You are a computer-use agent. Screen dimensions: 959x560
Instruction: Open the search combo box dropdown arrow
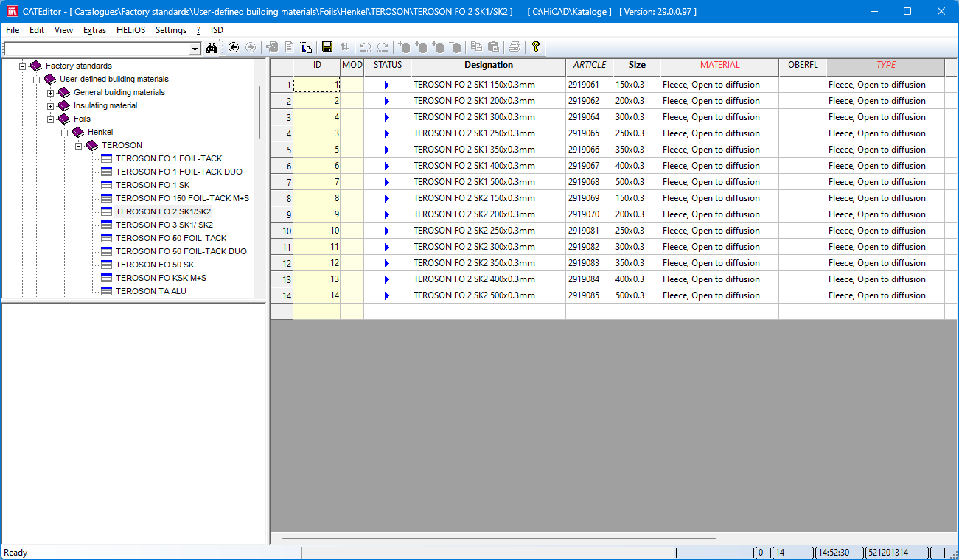[x=195, y=49]
